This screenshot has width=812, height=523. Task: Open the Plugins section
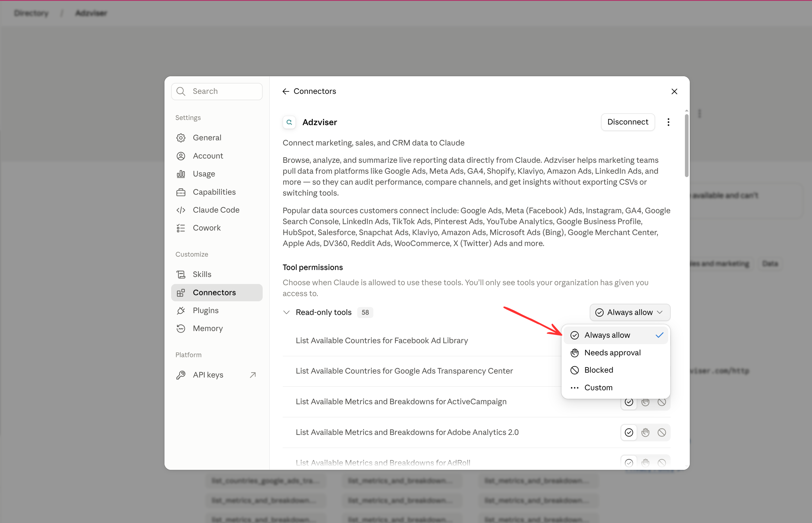217,311
